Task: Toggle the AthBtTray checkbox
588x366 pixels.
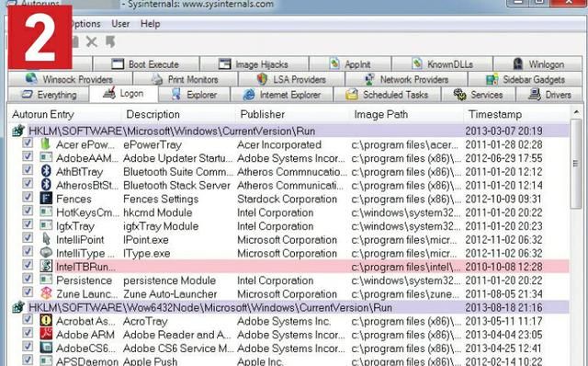Action: (28, 170)
